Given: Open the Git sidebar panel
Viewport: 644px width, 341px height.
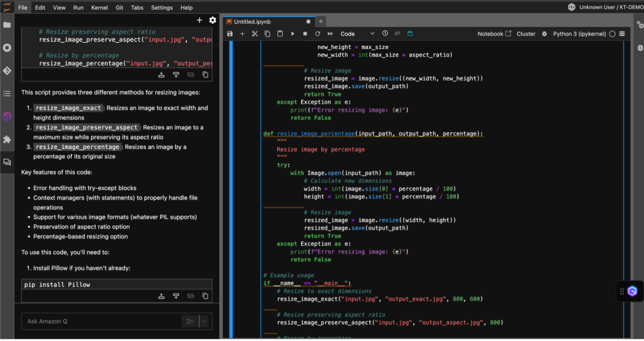Looking at the screenshot, I should [8, 71].
